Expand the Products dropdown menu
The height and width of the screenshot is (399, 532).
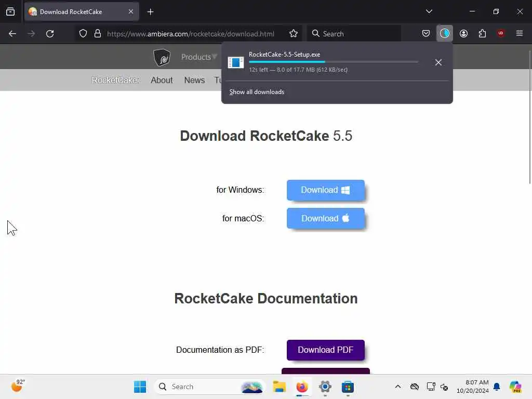coord(199,57)
